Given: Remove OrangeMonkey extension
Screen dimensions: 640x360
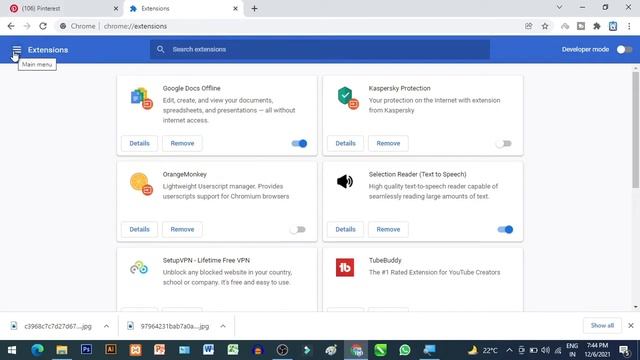Looking at the screenshot, I should coord(182,229).
